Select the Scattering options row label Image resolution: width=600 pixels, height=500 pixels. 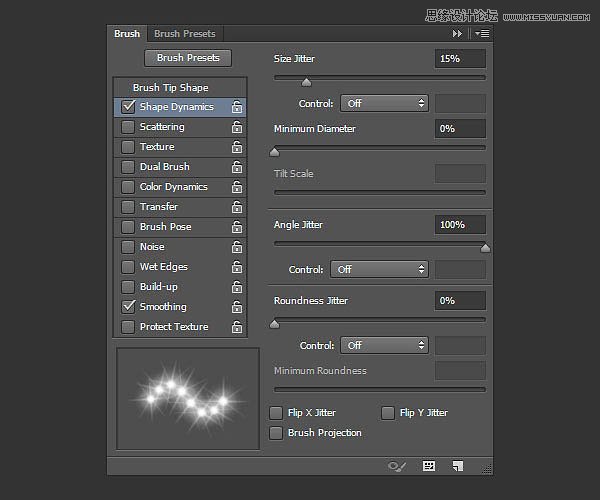(x=162, y=127)
